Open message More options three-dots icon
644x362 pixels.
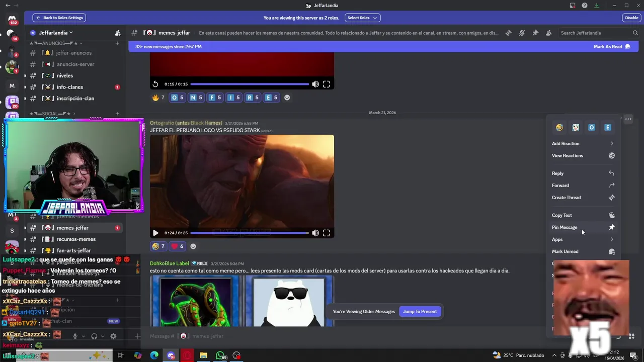tap(628, 119)
